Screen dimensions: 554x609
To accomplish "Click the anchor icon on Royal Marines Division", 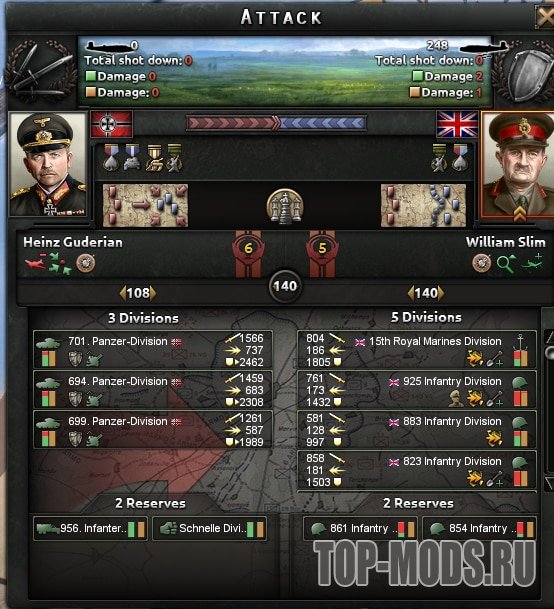I will click(521, 342).
